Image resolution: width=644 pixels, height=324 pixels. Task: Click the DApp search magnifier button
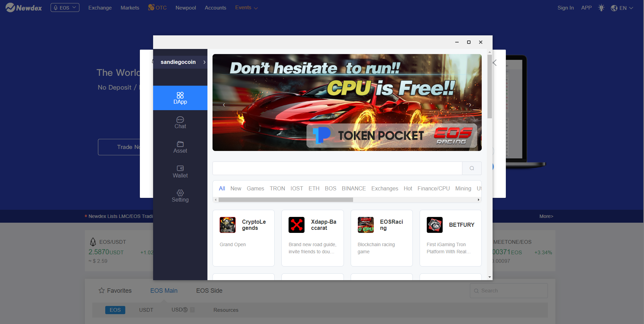(x=472, y=168)
